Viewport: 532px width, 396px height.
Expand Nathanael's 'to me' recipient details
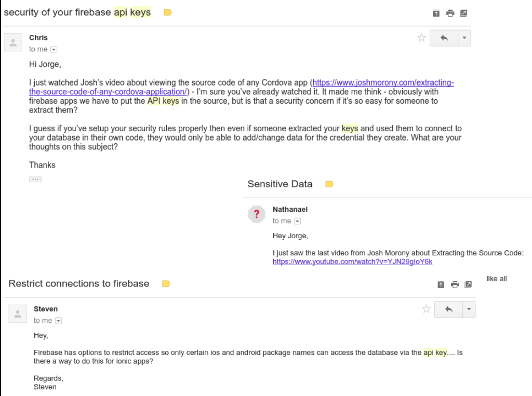(297, 221)
